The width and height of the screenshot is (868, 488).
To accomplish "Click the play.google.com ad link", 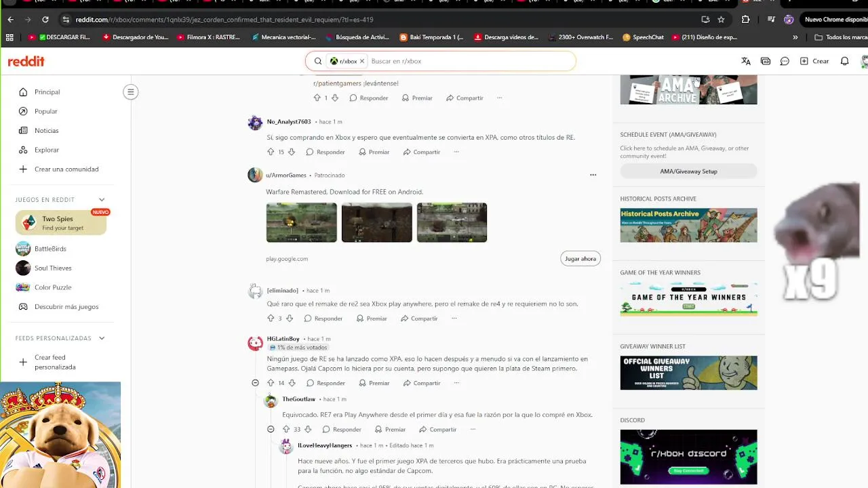I will click(x=287, y=259).
